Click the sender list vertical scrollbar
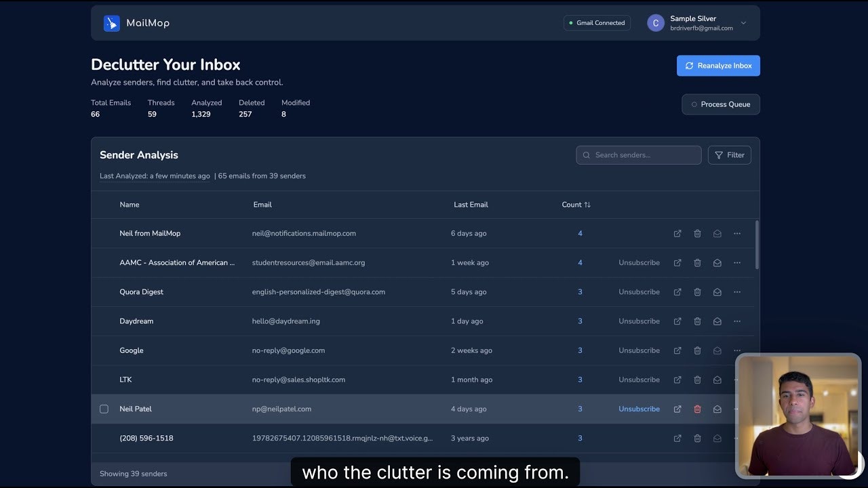 point(757,245)
